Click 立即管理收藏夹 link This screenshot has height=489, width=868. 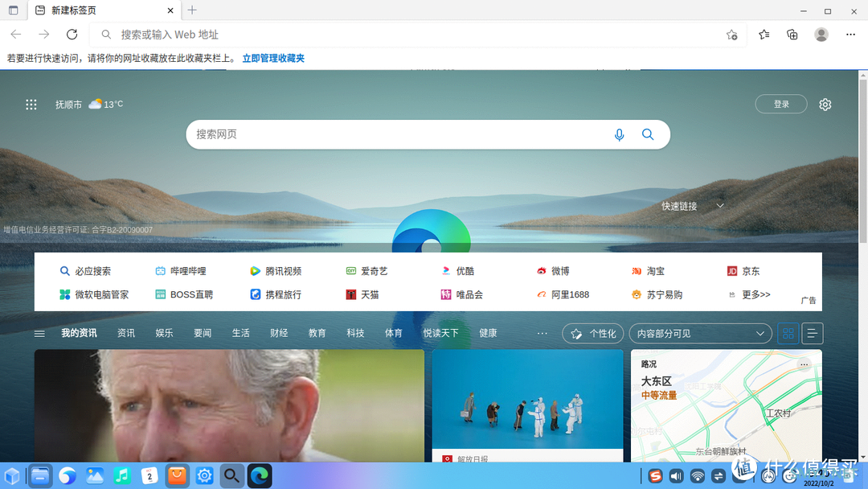pos(273,58)
